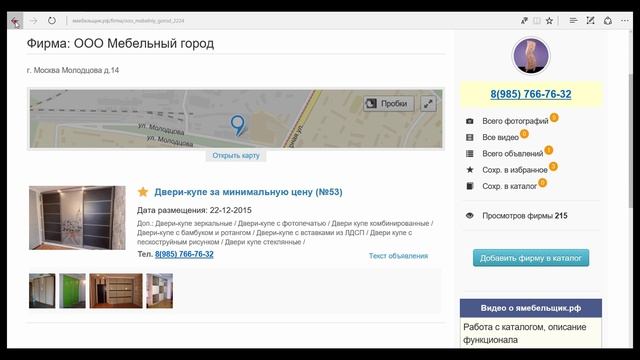This screenshot has width=640, height=360.
Task: Toggle the Пробки traffic layer on map
Action: coord(389,104)
